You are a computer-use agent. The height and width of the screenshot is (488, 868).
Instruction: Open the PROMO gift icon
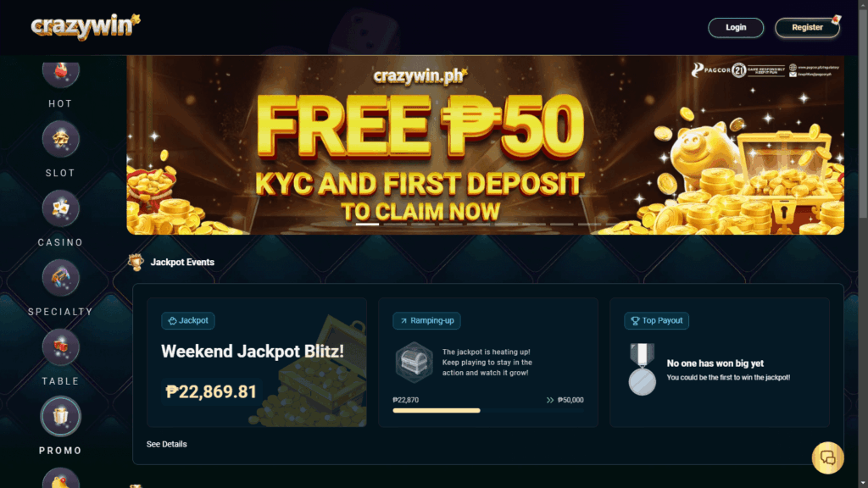point(60,416)
